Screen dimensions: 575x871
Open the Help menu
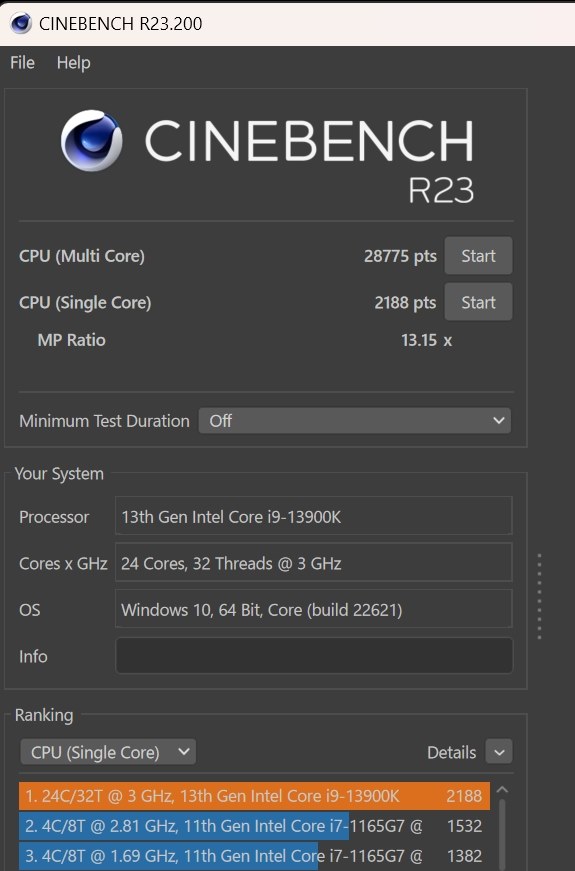point(73,63)
